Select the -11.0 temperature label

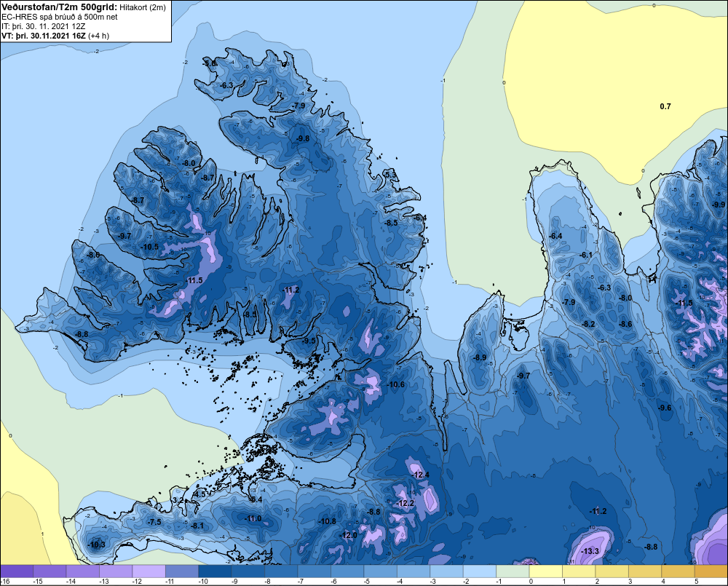click(253, 519)
